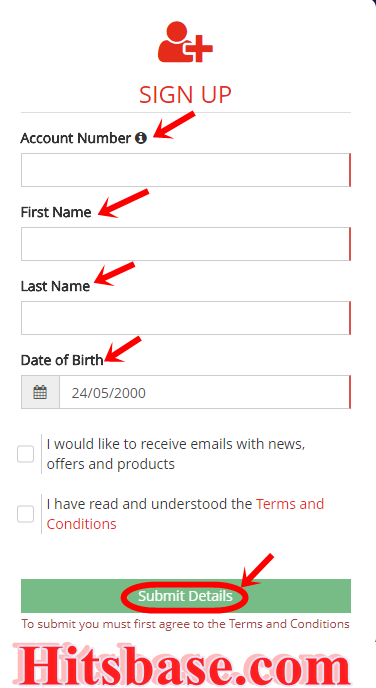The height and width of the screenshot is (688, 376).
Task: Click the Date of Birth label
Action: (x=62, y=360)
